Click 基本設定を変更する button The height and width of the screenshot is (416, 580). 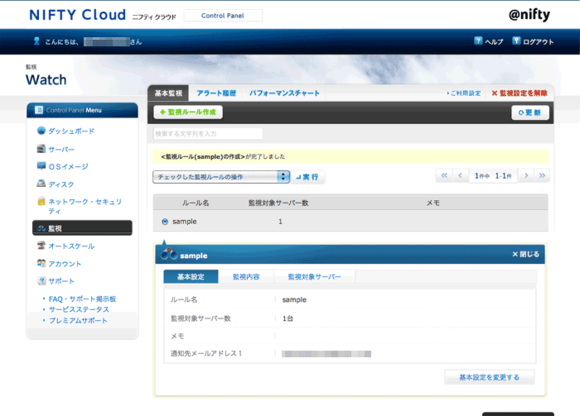tap(489, 377)
